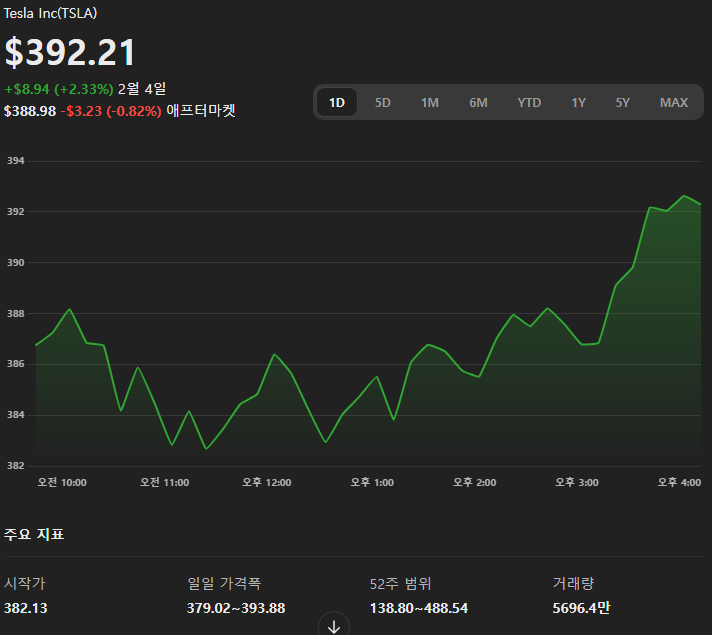Switch chart to 1Y range
Image resolution: width=712 pixels, height=635 pixels.
[578, 103]
